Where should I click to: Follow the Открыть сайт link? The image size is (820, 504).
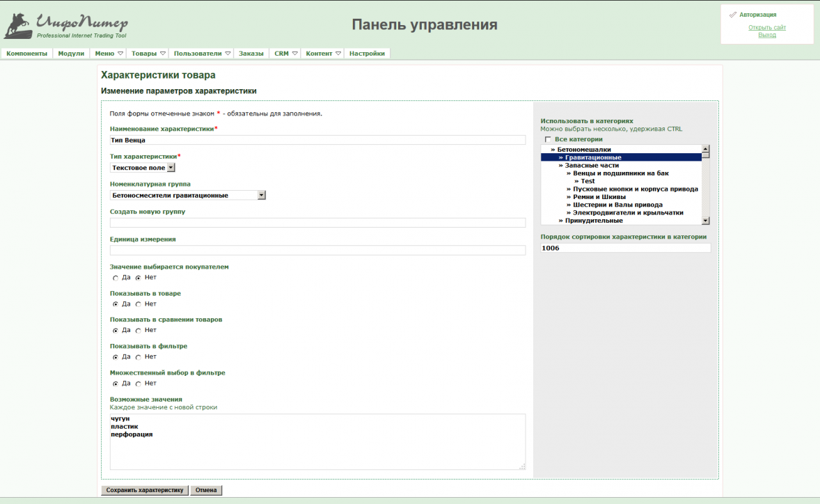point(766,27)
